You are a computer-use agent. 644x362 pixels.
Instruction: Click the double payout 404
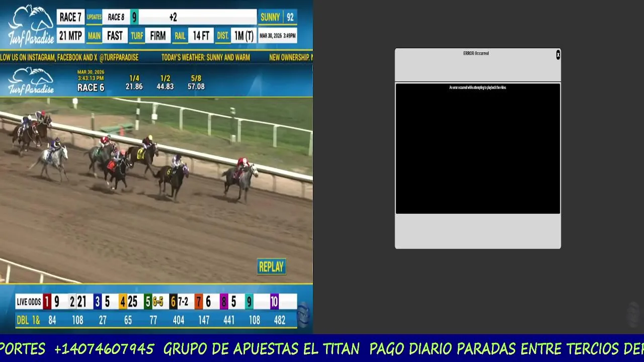(x=178, y=320)
